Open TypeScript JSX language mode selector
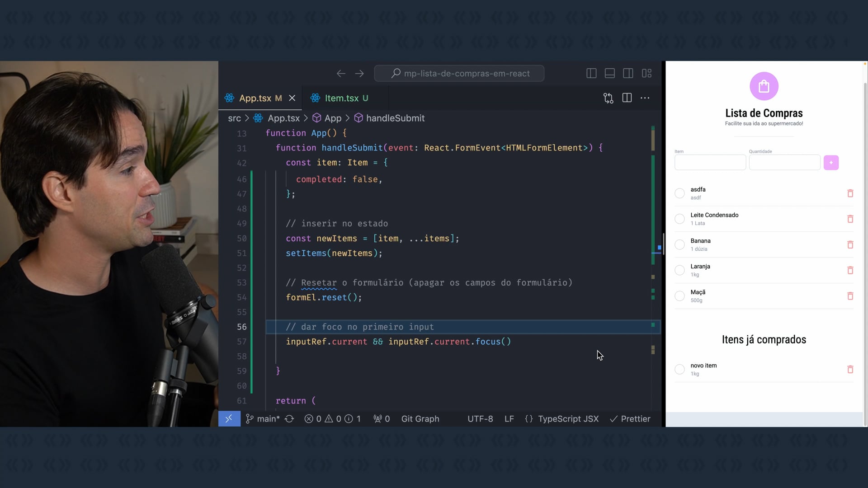 [x=568, y=419]
